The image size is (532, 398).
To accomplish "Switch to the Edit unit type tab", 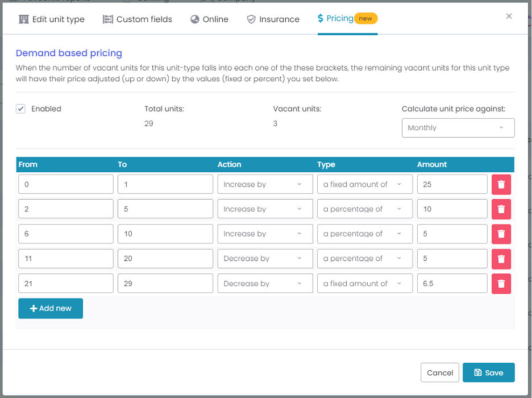I will point(52,19).
